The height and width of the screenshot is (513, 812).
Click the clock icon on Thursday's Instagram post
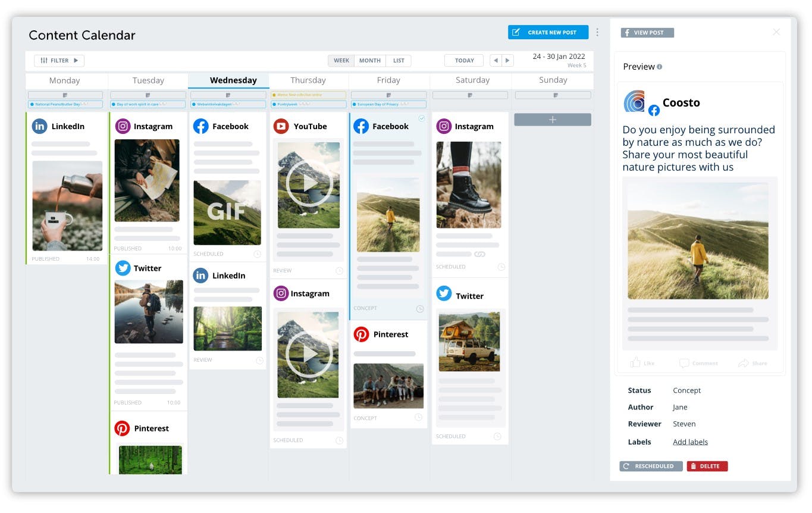point(339,440)
